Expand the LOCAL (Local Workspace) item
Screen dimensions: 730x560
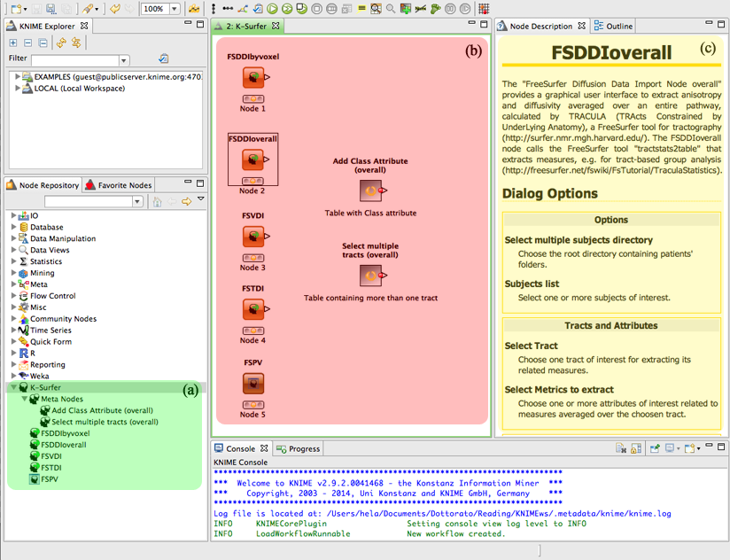point(16,89)
